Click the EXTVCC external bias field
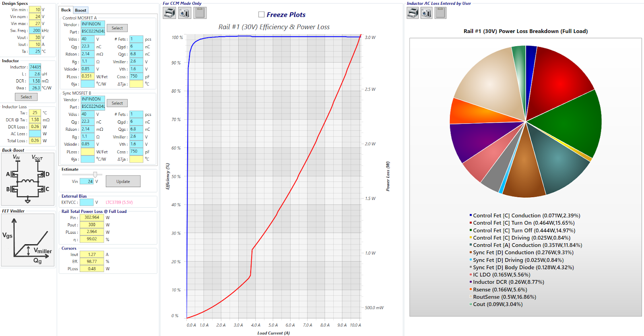644x336 pixels. [87, 202]
